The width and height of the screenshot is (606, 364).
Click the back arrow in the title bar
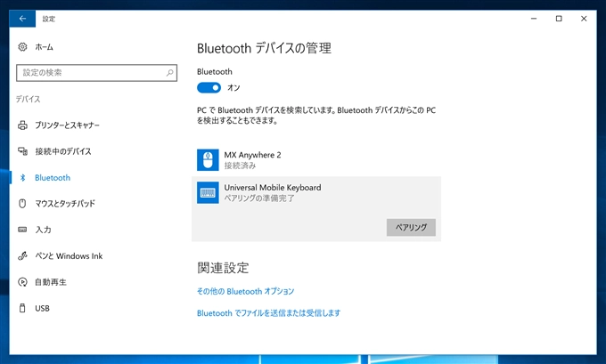[22, 19]
